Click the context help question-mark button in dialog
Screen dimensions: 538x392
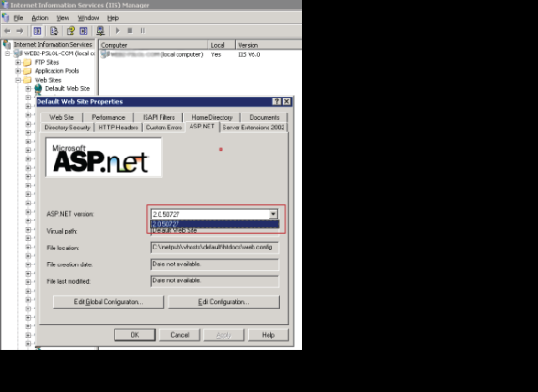click(277, 101)
